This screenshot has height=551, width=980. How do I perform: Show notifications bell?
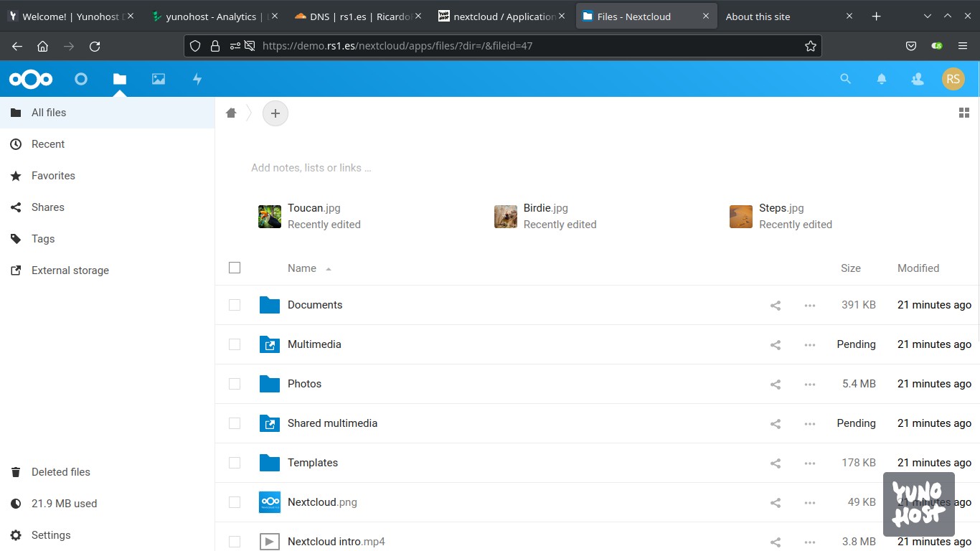click(882, 79)
